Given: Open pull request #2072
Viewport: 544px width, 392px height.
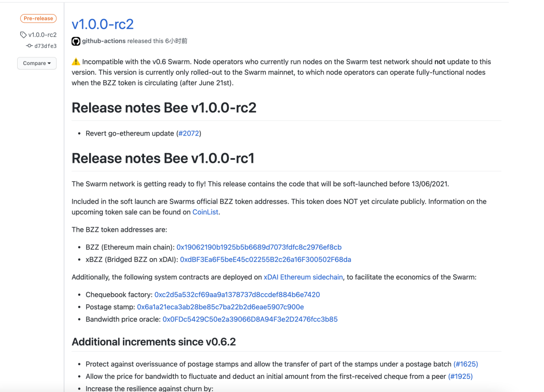Looking at the screenshot, I should (x=189, y=134).
